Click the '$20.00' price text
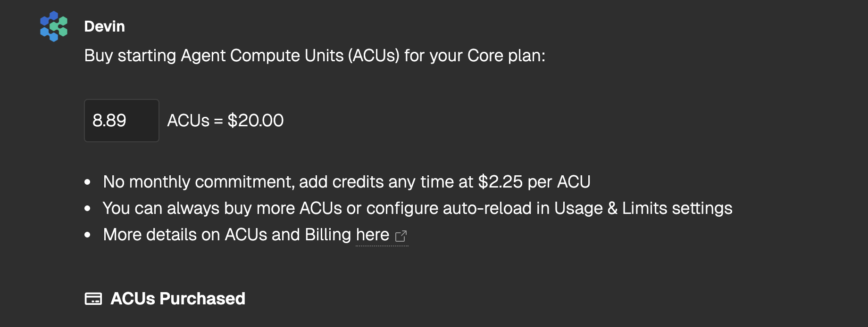868x327 pixels. click(x=255, y=121)
